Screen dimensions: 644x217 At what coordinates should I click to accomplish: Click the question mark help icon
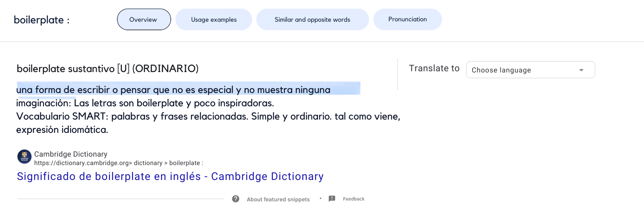point(236,199)
